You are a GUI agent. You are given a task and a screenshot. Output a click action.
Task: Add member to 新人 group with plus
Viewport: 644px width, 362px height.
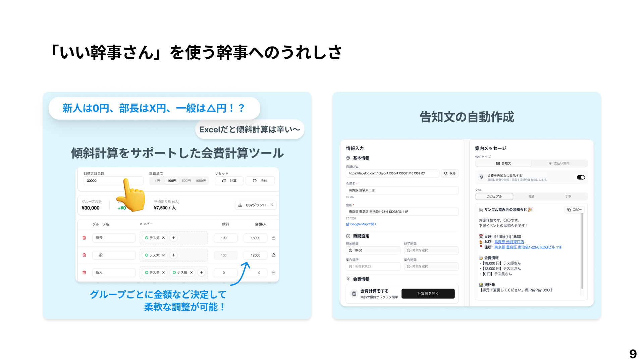(x=201, y=273)
